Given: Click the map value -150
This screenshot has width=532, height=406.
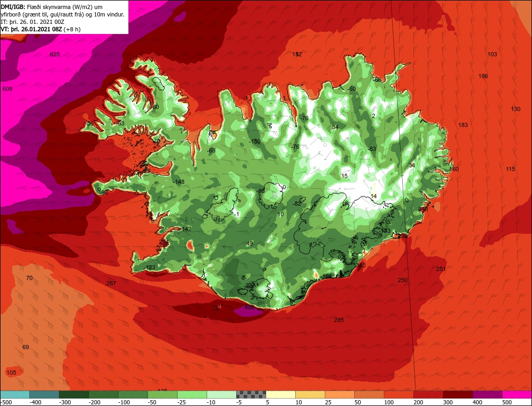Looking at the screenshot, I should pyautogui.click(x=254, y=141).
